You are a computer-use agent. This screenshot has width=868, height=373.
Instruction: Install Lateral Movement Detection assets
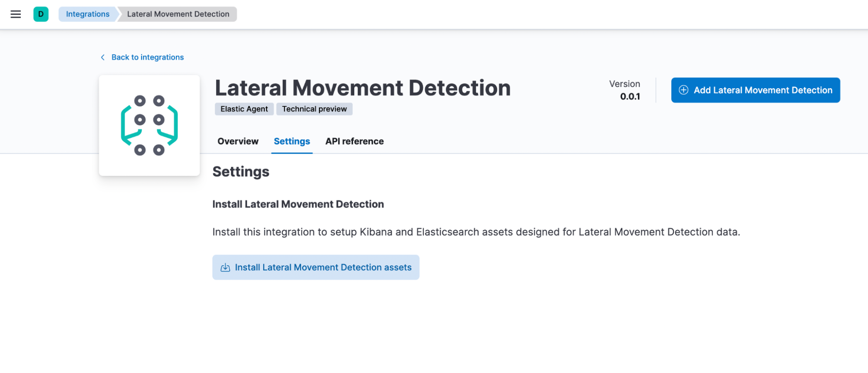(316, 267)
